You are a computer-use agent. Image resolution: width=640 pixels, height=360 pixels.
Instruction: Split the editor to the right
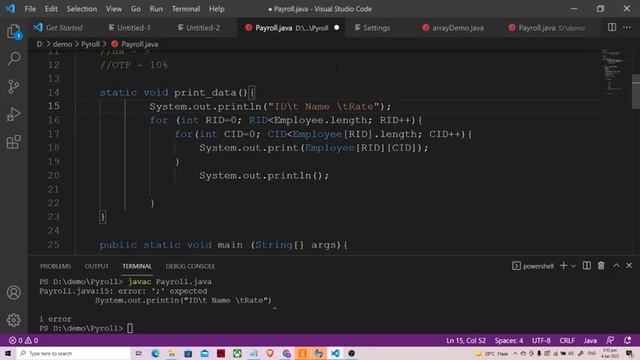612,27
